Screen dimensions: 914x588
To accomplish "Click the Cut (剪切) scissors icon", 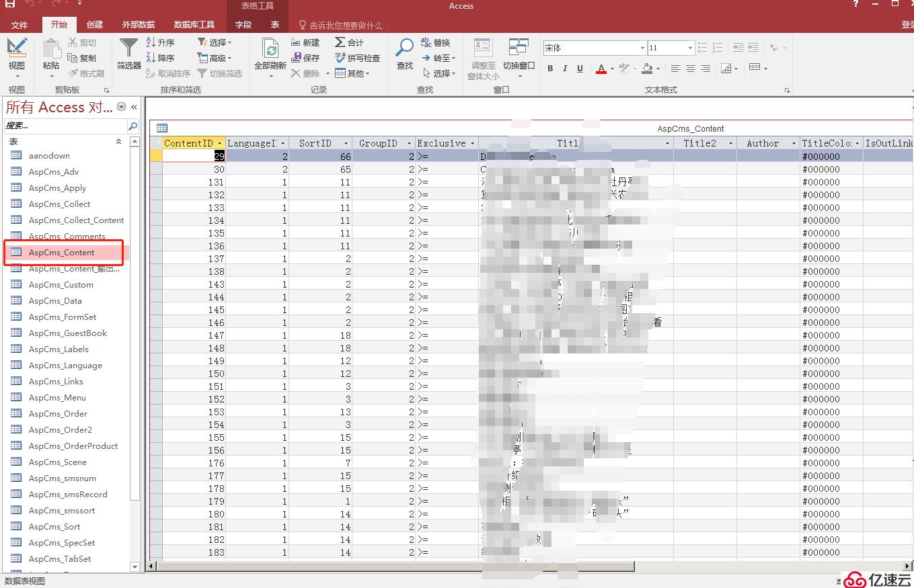I will pyautogui.click(x=73, y=42).
